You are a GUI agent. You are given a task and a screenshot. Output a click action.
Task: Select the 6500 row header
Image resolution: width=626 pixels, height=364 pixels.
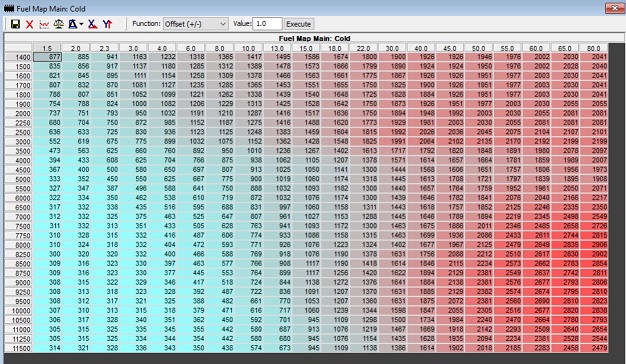point(19,207)
